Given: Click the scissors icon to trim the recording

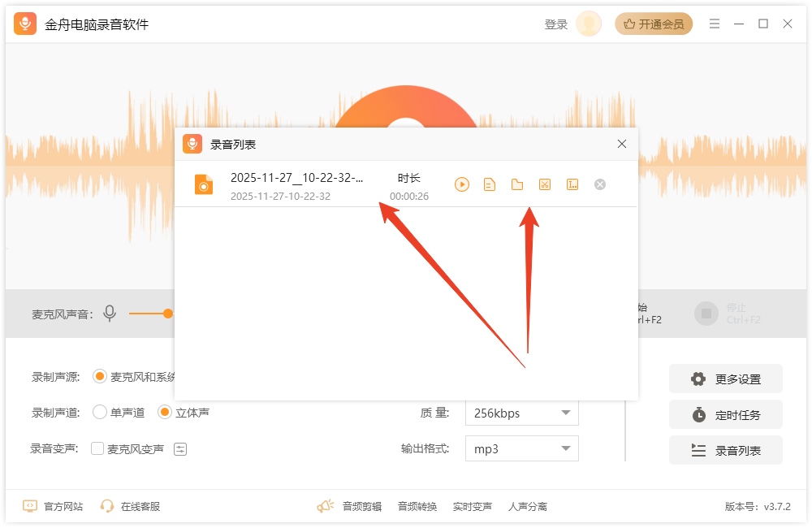Looking at the screenshot, I should tap(544, 184).
